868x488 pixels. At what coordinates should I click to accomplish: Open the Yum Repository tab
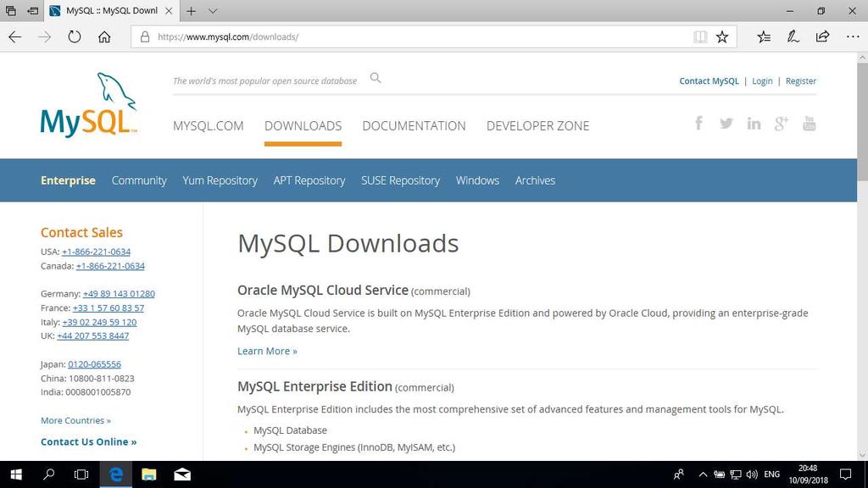220,180
